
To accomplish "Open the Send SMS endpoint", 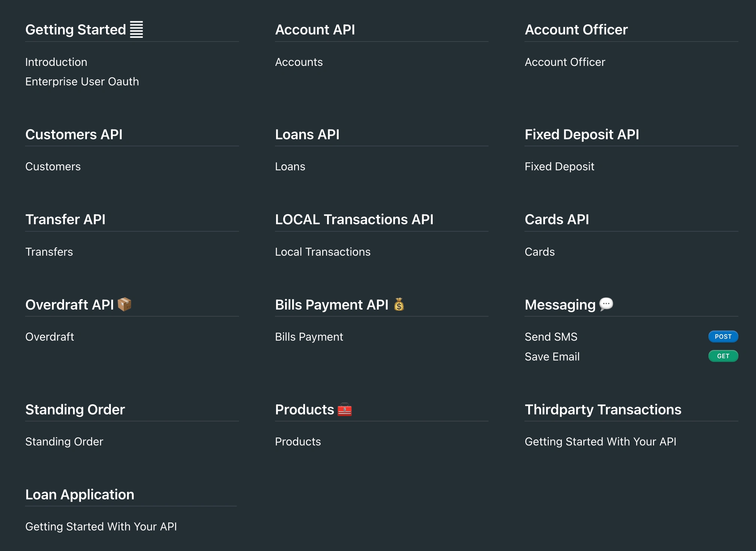I will coord(551,337).
